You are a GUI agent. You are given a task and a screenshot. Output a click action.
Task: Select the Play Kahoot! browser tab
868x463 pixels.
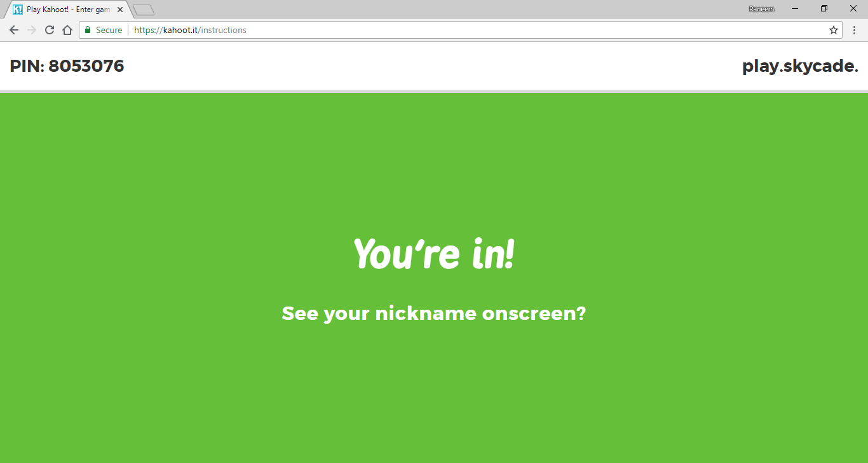coord(68,10)
